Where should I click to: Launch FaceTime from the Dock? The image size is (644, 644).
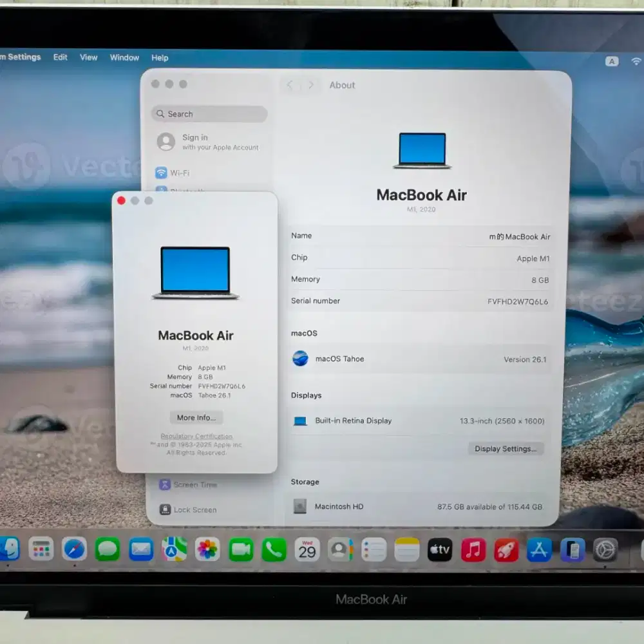coord(241,549)
